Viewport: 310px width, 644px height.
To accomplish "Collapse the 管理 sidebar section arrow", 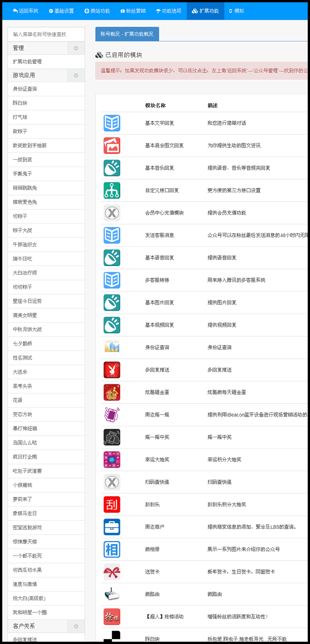I will point(76,48).
